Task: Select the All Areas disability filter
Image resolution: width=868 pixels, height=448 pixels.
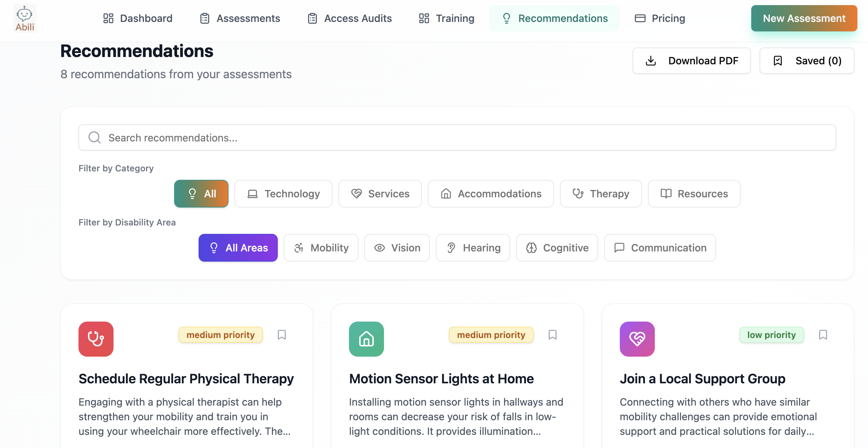Action: coord(238,248)
